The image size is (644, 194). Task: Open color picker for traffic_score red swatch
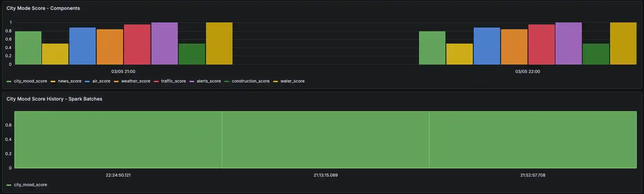point(156,81)
